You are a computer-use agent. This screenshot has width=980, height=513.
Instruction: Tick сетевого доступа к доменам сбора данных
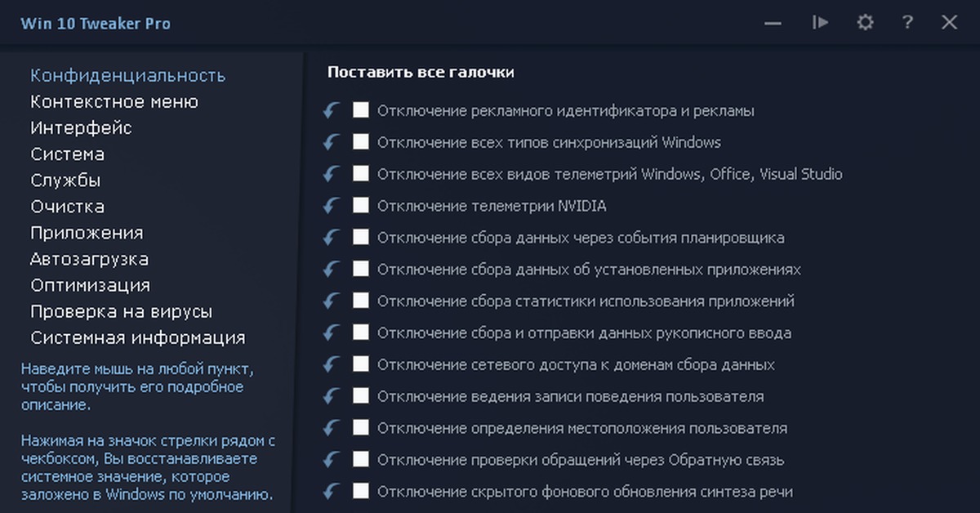point(361,364)
